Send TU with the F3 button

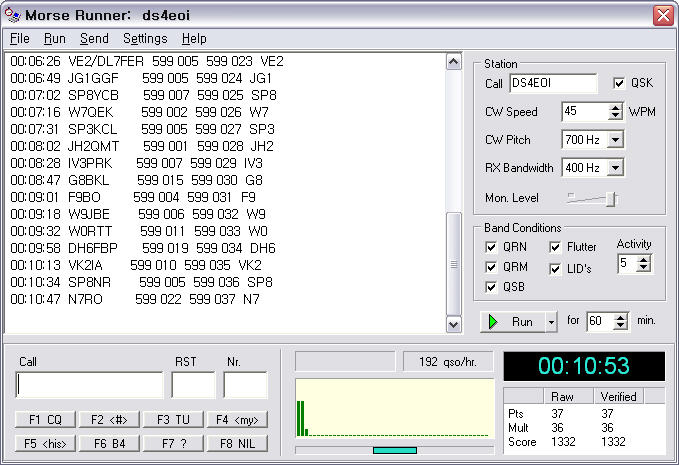pyautogui.click(x=173, y=420)
